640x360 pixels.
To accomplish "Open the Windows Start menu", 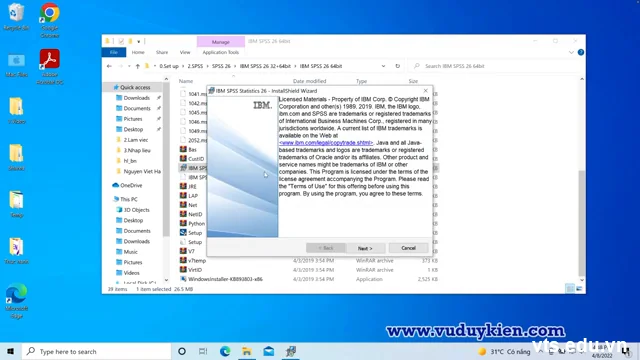I will pyautogui.click(x=11, y=351).
